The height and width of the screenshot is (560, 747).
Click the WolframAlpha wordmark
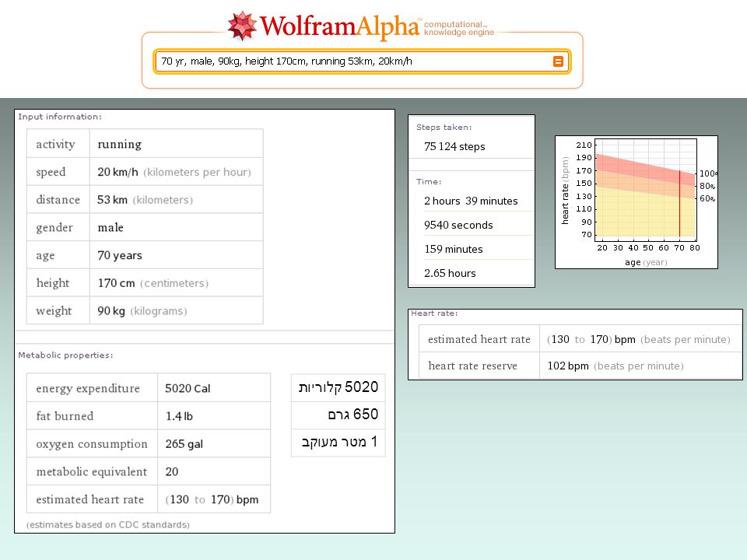340,27
